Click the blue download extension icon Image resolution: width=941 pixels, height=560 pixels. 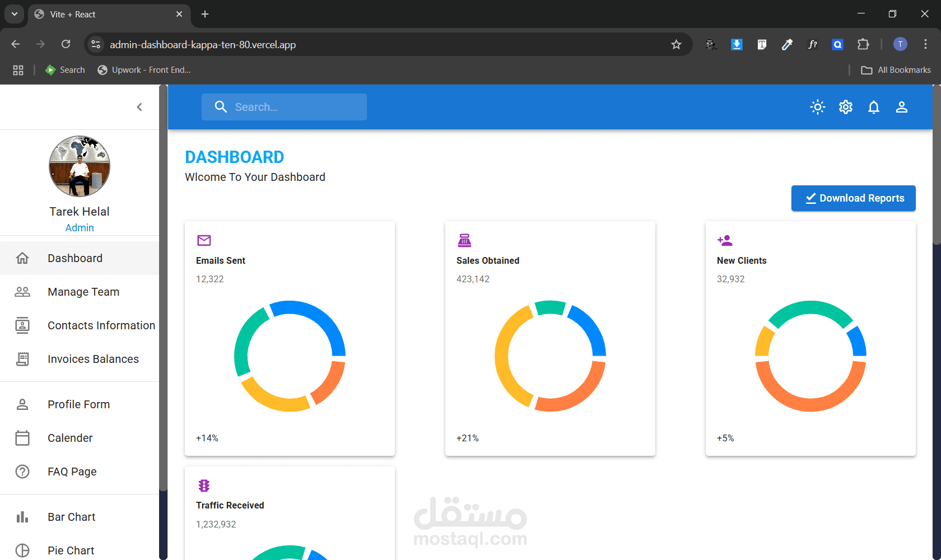(737, 44)
